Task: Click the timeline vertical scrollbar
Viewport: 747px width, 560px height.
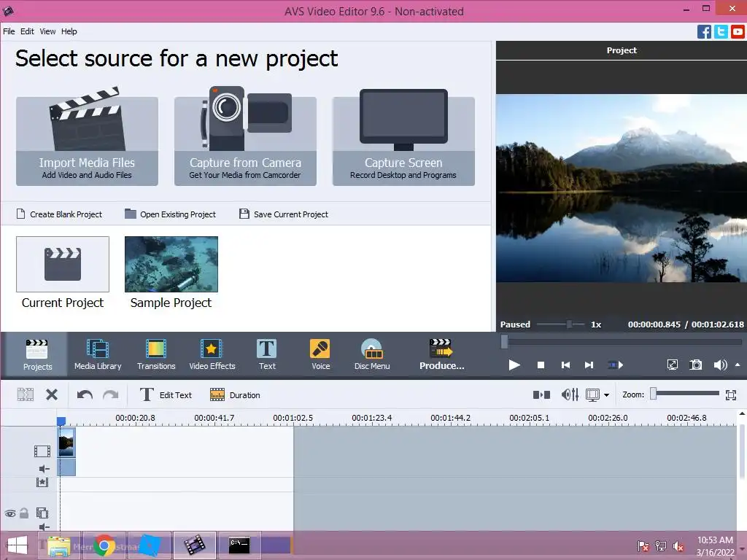Action: pyautogui.click(x=742, y=452)
